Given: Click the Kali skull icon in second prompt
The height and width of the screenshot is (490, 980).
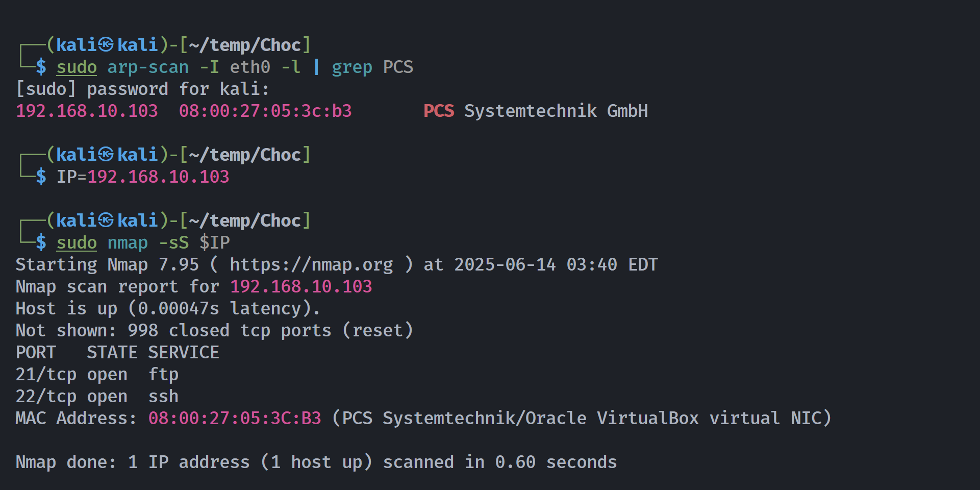Looking at the screenshot, I should pyautogui.click(x=106, y=155).
